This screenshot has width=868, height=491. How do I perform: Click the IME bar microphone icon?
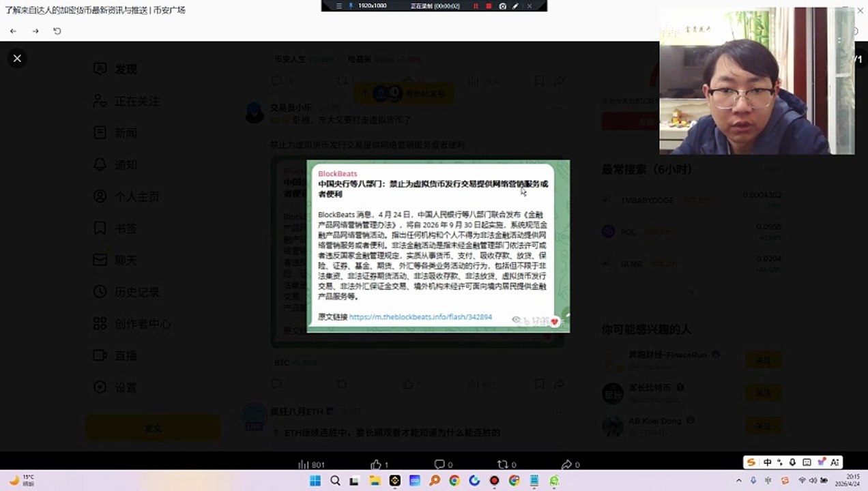794,462
